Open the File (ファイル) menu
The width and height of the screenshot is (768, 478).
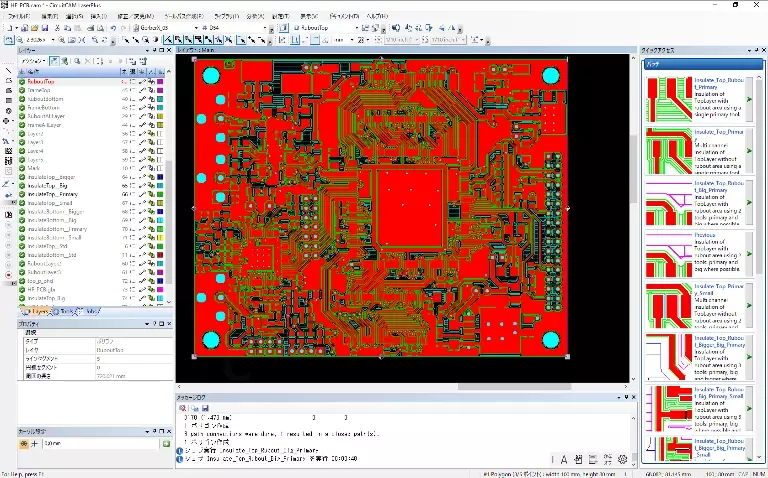point(19,16)
